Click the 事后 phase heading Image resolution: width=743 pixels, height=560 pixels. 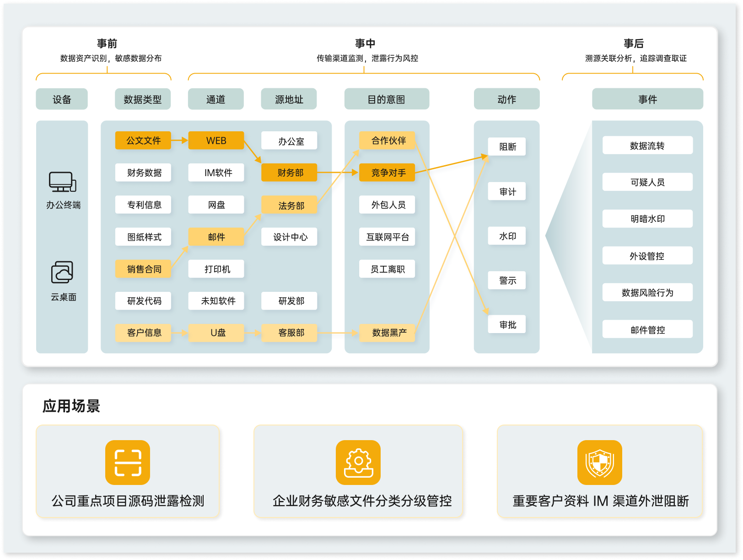(x=634, y=43)
